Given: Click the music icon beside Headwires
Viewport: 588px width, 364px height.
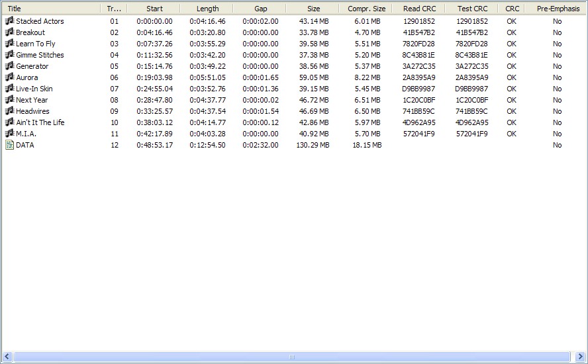Looking at the screenshot, I should pyautogui.click(x=10, y=111).
